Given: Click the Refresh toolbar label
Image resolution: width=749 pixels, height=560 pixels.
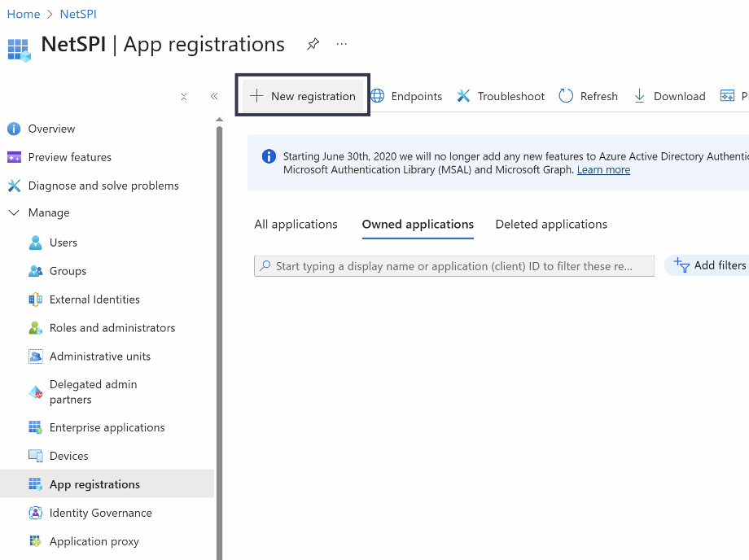Looking at the screenshot, I should 599,96.
